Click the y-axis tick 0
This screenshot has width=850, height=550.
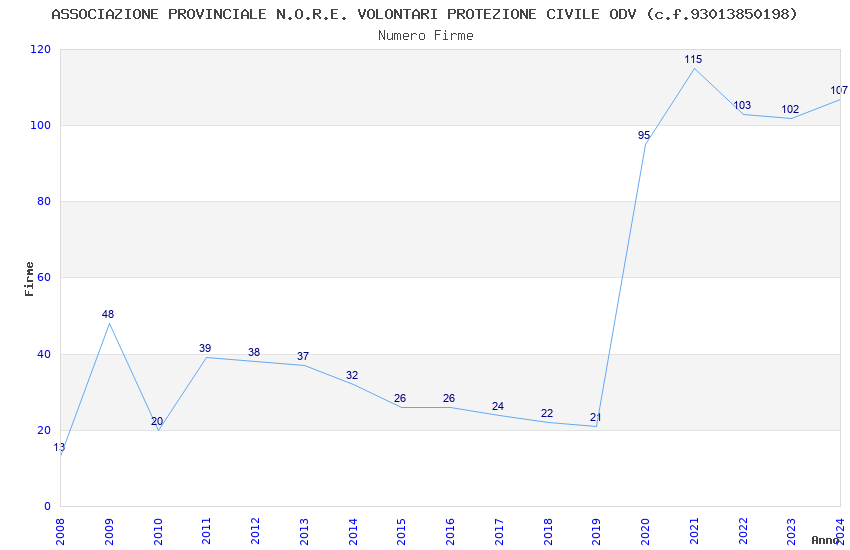(48, 507)
